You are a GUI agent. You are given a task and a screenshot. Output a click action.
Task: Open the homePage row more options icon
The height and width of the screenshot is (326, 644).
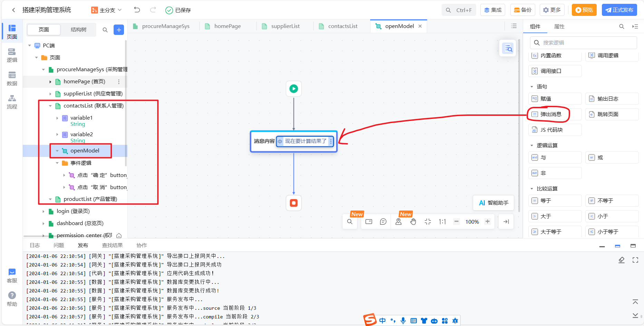[x=119, y=82]
